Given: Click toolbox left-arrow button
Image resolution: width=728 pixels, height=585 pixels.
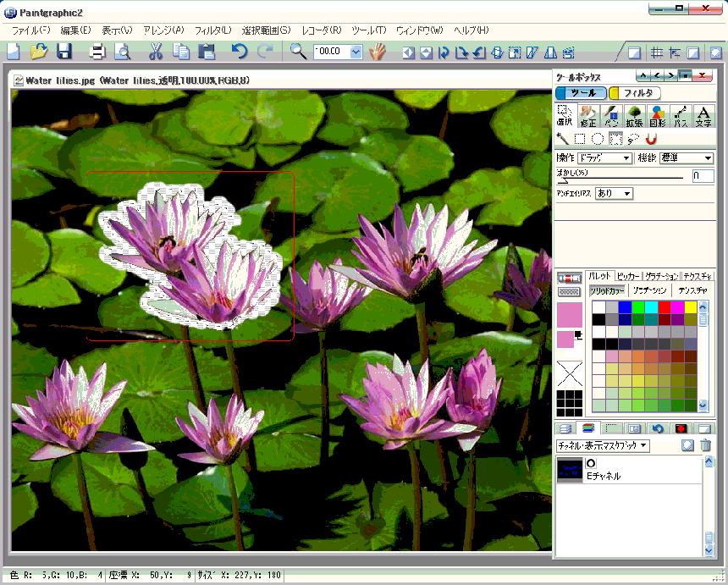Looking at the screenshot, I should pos(657,75).
